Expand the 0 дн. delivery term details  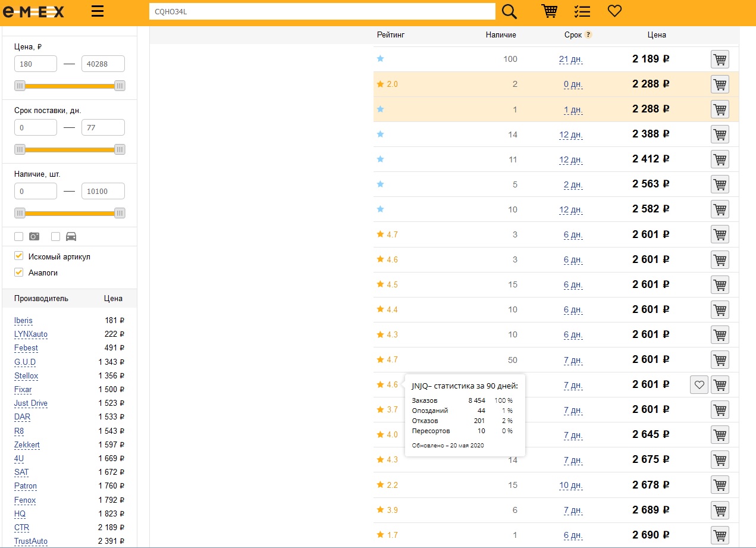(573, 84)
